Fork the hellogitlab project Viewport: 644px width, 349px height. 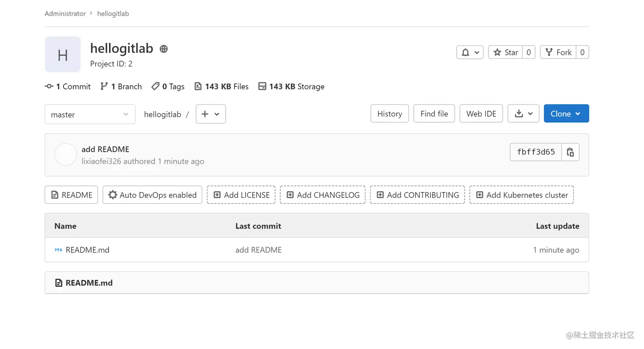click(558, 52)
